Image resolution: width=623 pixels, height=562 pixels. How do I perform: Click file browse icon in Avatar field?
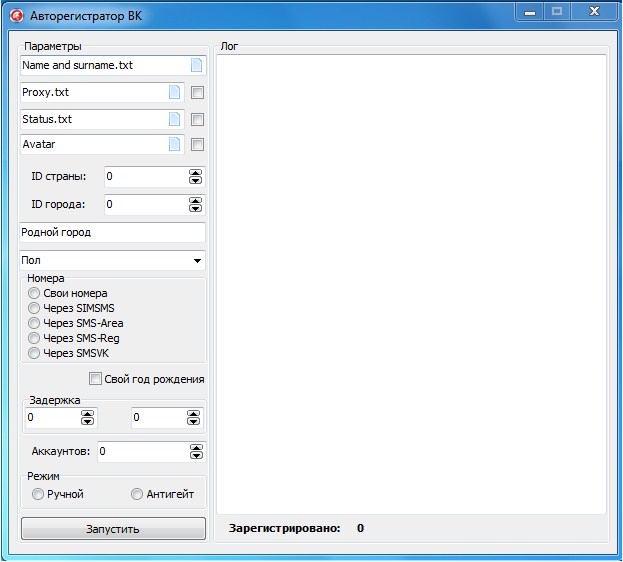pyautogui.click(x=175, y=144)
